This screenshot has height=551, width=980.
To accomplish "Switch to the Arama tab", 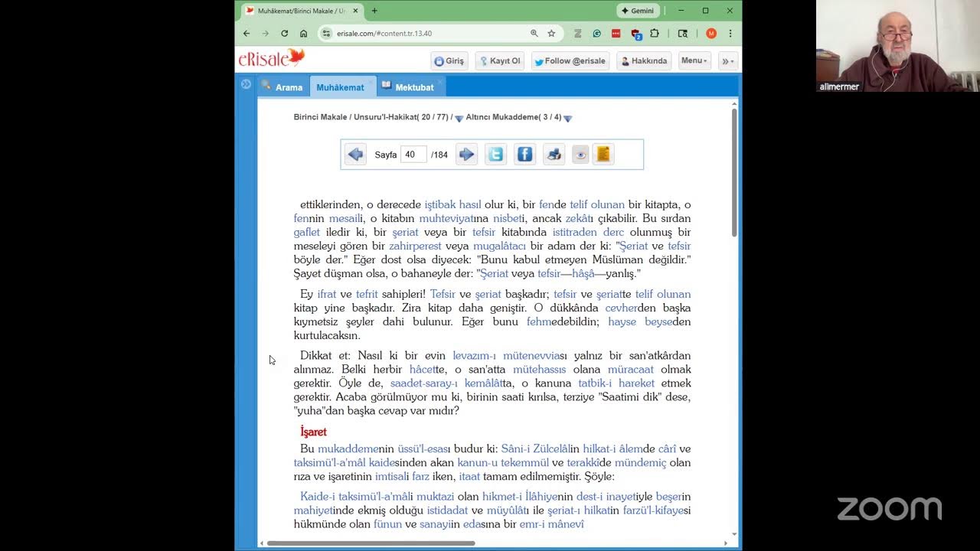I will pos(283,87).
